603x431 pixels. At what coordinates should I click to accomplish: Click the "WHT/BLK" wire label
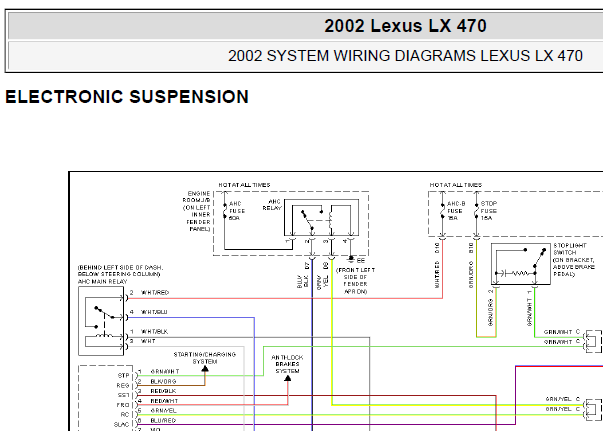155,331
